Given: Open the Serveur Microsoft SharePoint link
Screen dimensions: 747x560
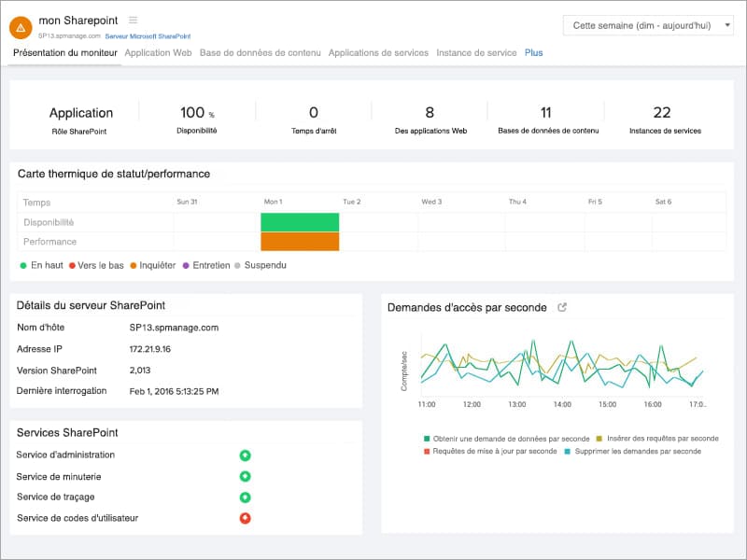Looking at the screenshot, I should click(x=147, y=35).
